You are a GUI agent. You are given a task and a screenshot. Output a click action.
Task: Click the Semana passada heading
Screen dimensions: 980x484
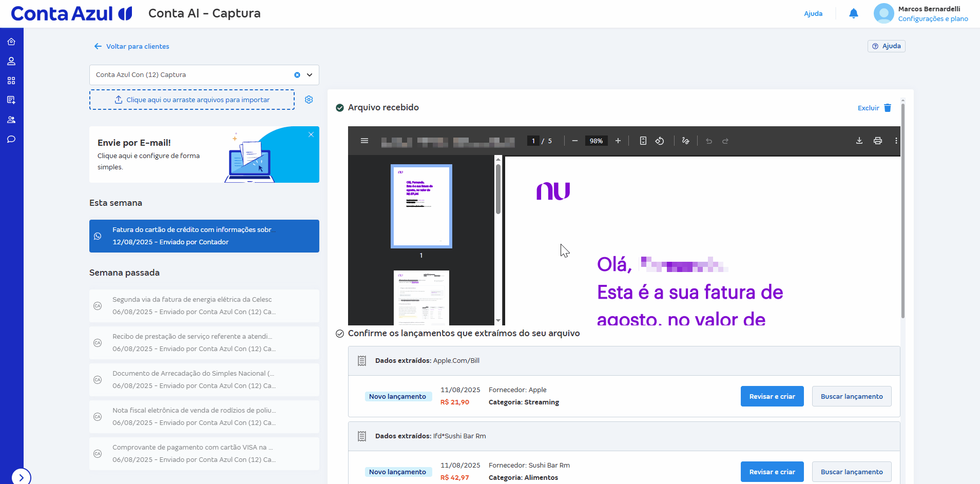click(x=124, y=273)
